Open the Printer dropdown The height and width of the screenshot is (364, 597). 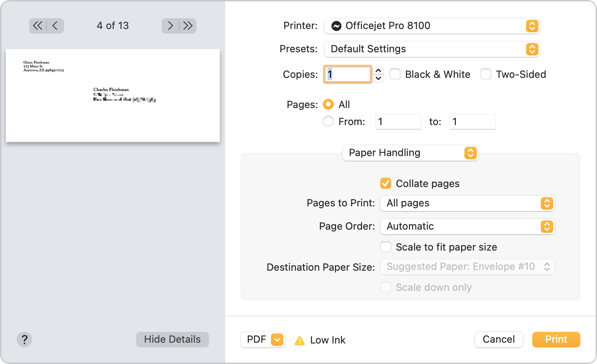[x=431, y=26]
